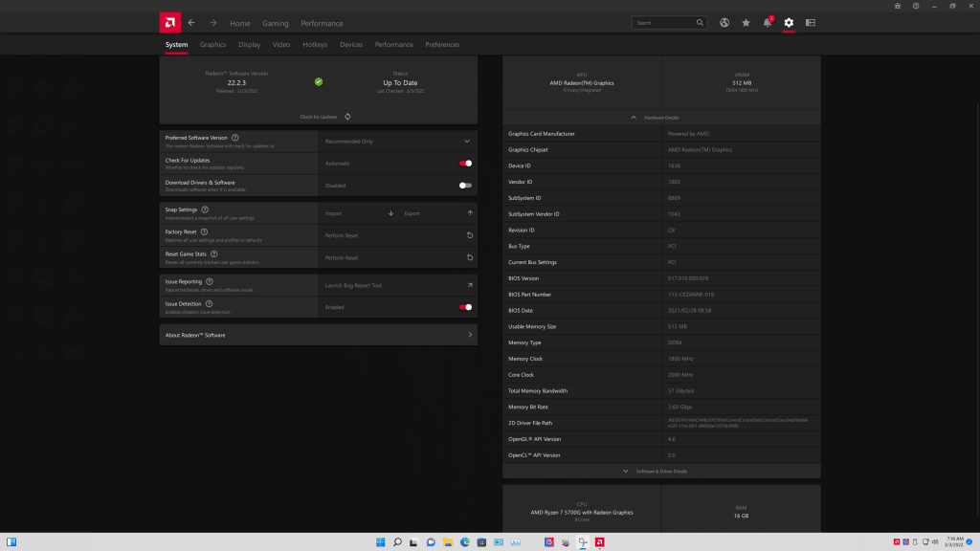Screen dimensions: 980x551
Task: Enable Download Drivers & Software switch
Action: 465,186
